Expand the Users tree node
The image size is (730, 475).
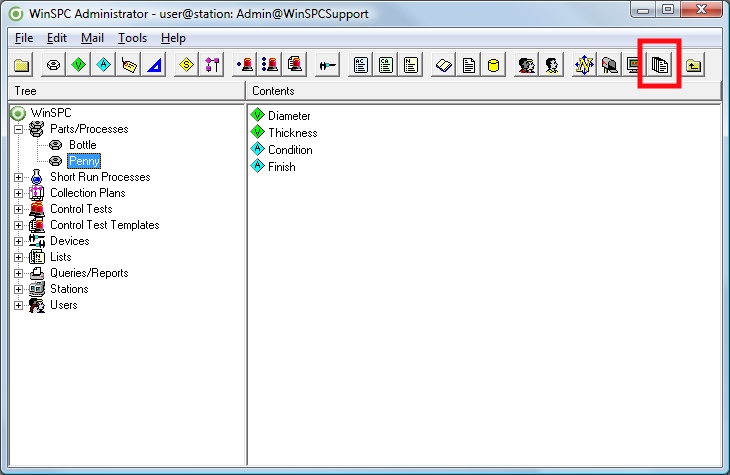[18, 305]
